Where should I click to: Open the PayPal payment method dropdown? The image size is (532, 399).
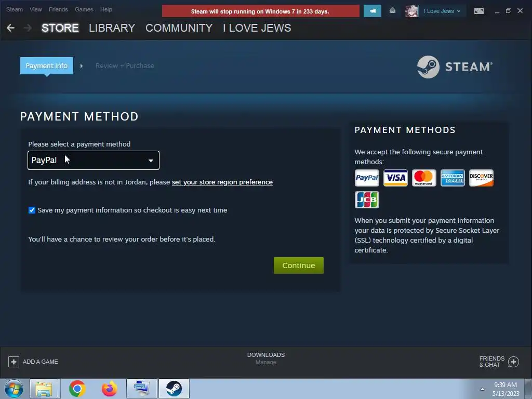point(94,160)
